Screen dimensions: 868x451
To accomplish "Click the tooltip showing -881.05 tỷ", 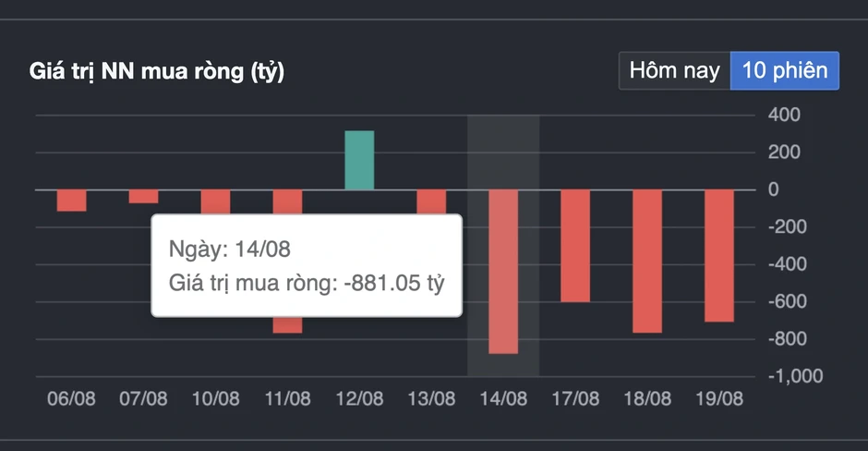I will 307,265.
